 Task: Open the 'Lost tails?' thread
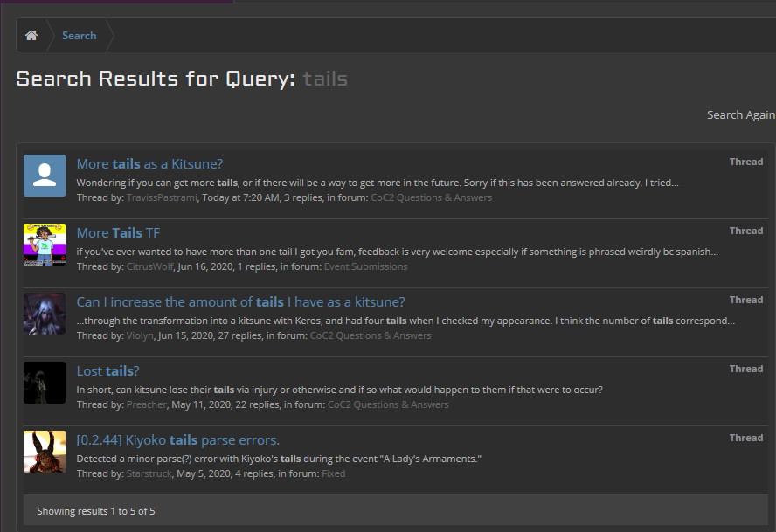coord(107,370)
